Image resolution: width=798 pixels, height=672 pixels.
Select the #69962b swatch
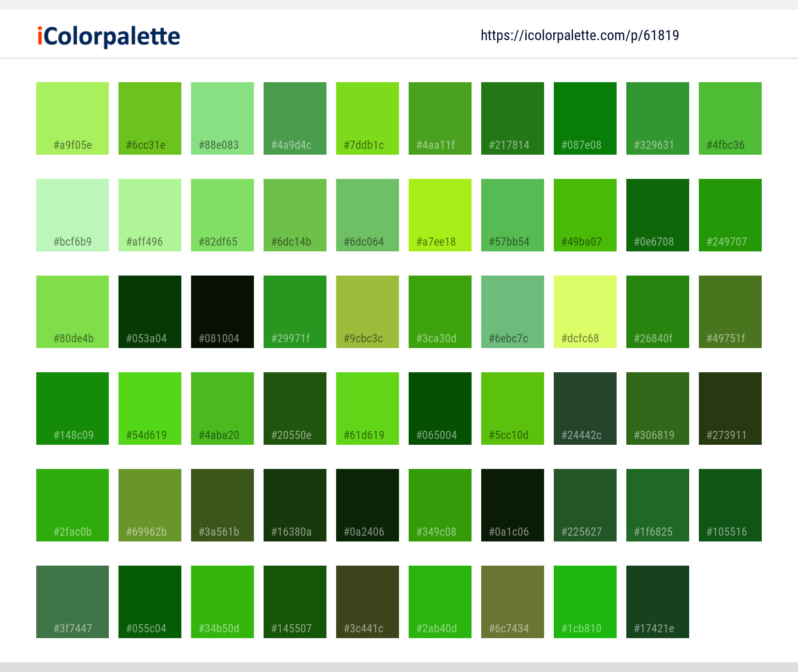tap(150, 505)
